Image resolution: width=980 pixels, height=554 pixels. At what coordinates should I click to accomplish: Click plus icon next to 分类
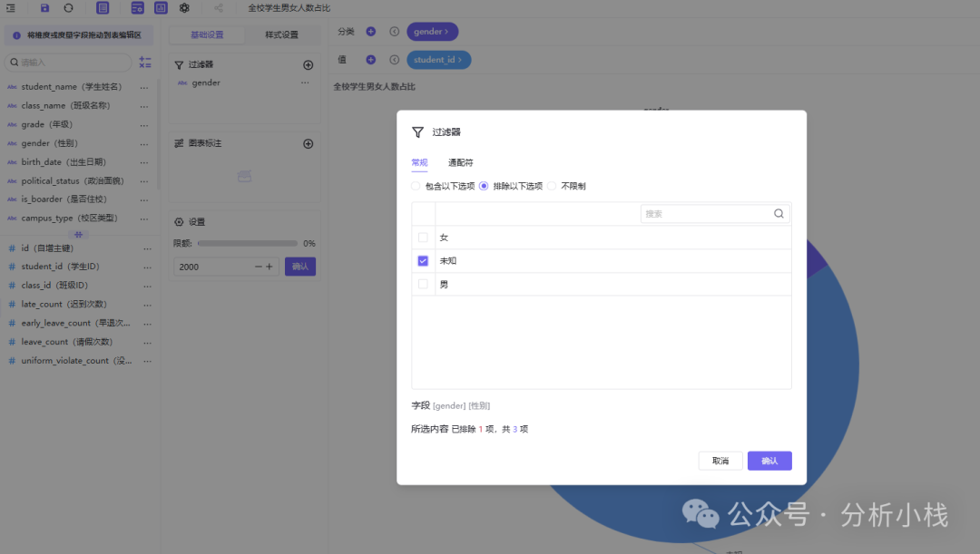[x=370, y=31]
